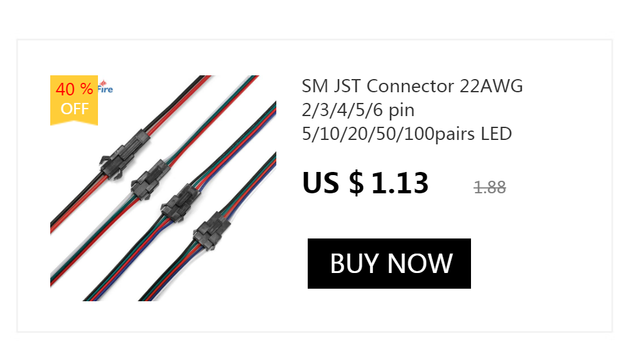This screenshot has width=628, height=364.
Task: Click the struck-through 1.88 original price
Action: click(x=490, y=187)
